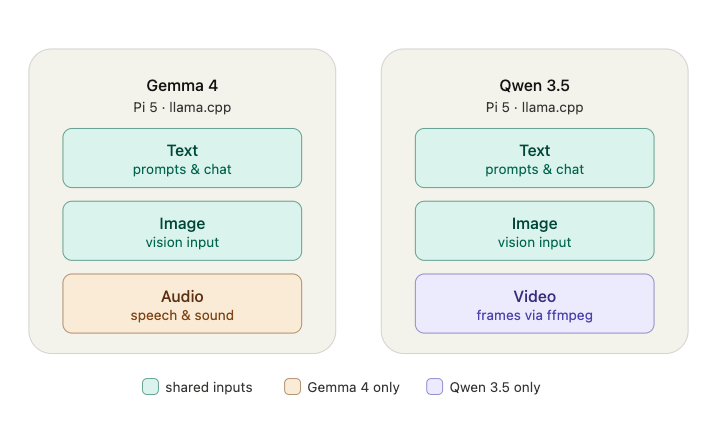This screenshot has width=720, height=425.
Task: Click the purple Qwen 3.5 only swatch
Action: pyautogui.click(x=434, y=386)
